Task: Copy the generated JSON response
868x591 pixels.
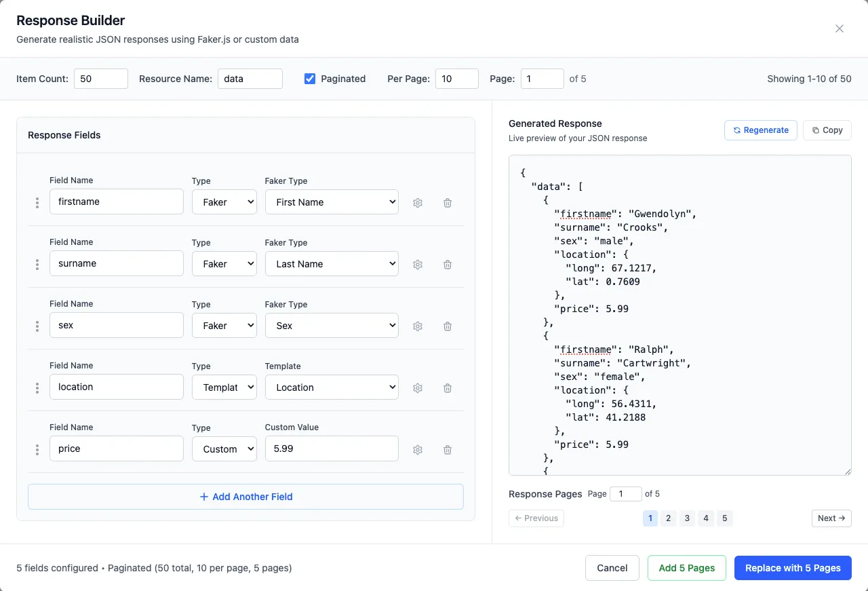Action: [x=827, y=130]
